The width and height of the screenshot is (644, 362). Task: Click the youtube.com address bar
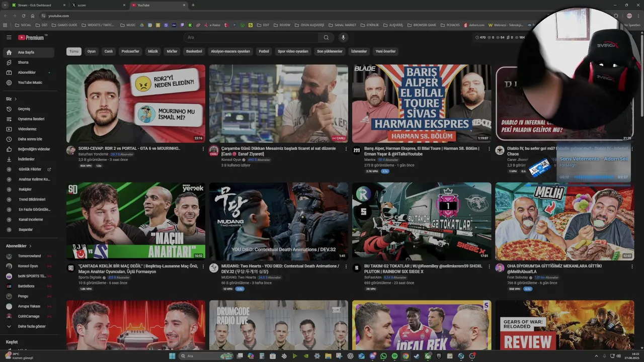[58, 16]
